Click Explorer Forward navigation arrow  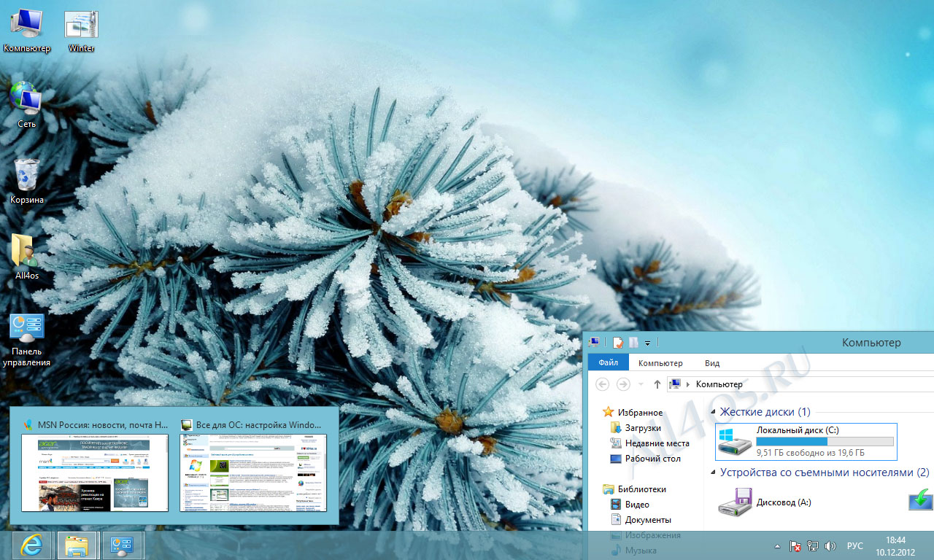(x=623, y=384)
